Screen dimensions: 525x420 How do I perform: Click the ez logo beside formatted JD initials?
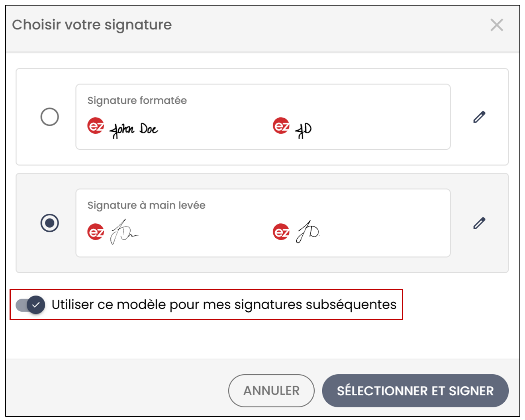pyautogui.click(x=281, y=126)
